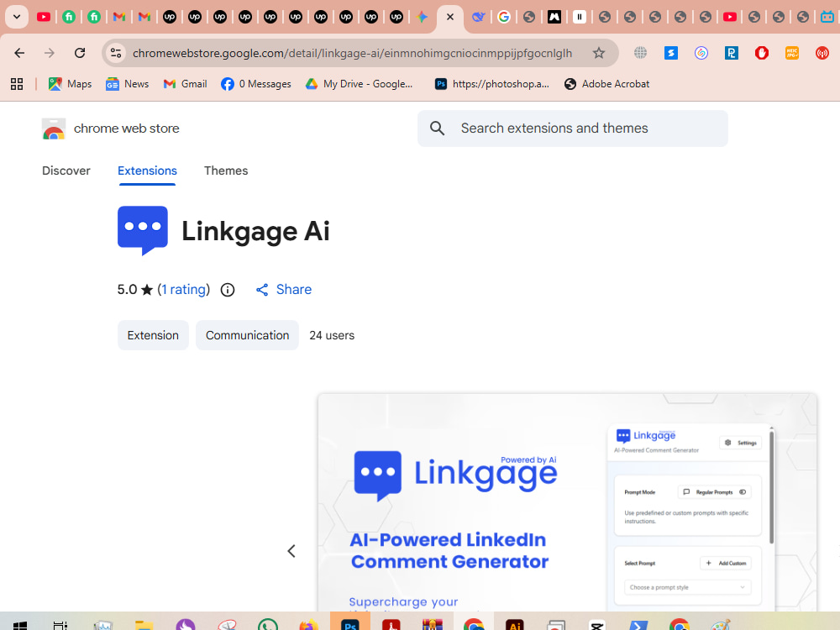The width and height of the screenshot is (840, 630).
Task: Open the blue 'S' extension icon
Action: click(670, 52)
